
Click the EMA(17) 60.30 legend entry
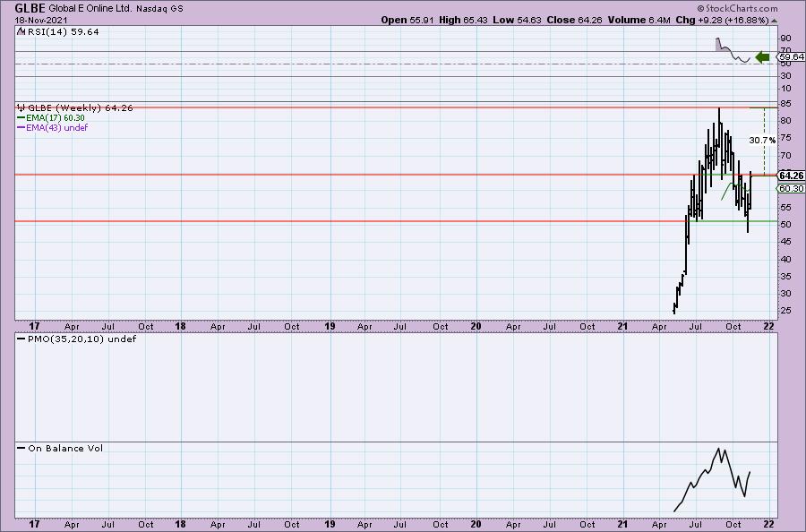(55, 117)
